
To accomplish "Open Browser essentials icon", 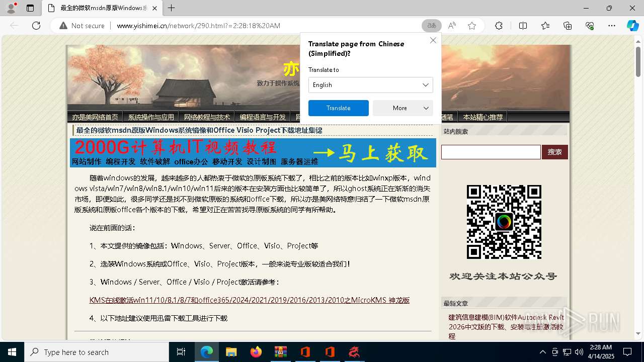I will [x=590, y=26].
